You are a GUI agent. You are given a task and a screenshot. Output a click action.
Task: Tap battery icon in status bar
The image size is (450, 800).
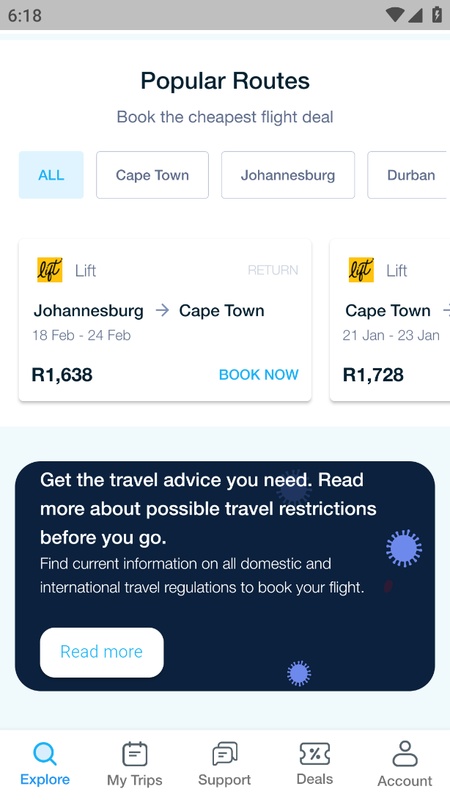pos(437,14)
